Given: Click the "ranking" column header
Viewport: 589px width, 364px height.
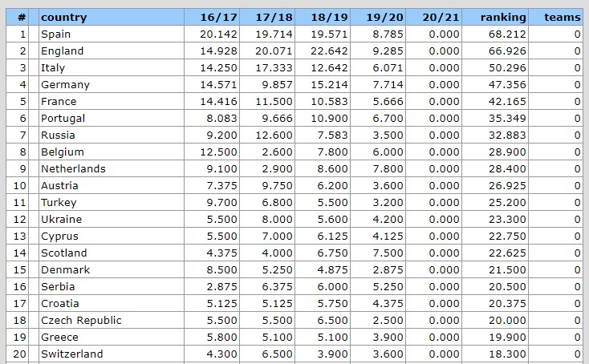Looking at the screenshot, I should (x=503, y=17).
